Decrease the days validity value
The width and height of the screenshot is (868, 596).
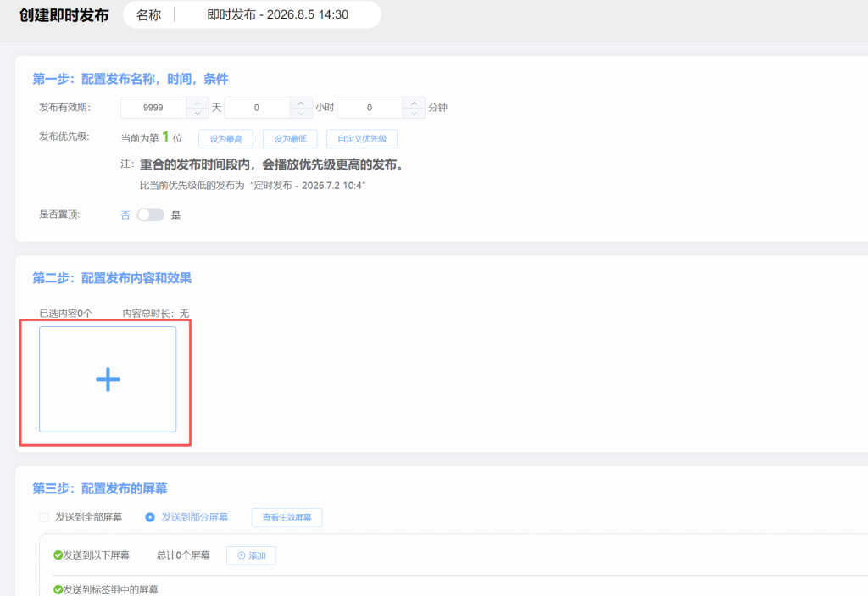[198, 113]
